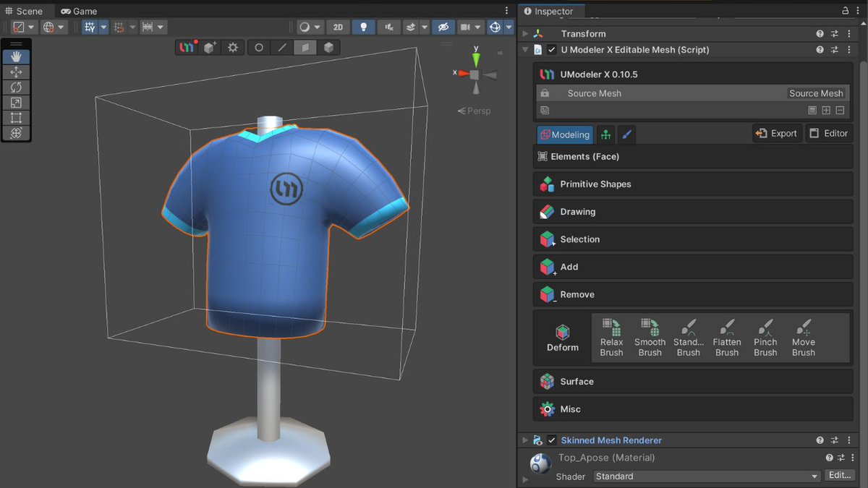Image resolution: width=868 pixels, height=488 pixels.
Task: Click the Deform category icon
Action: pyautogui.click(x=563, y=332)
